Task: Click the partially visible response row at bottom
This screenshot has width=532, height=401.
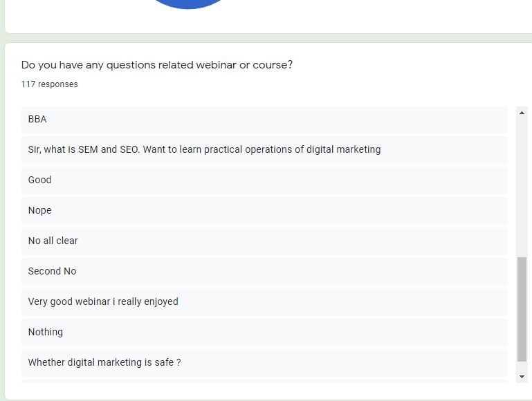Action: point(264,382)
